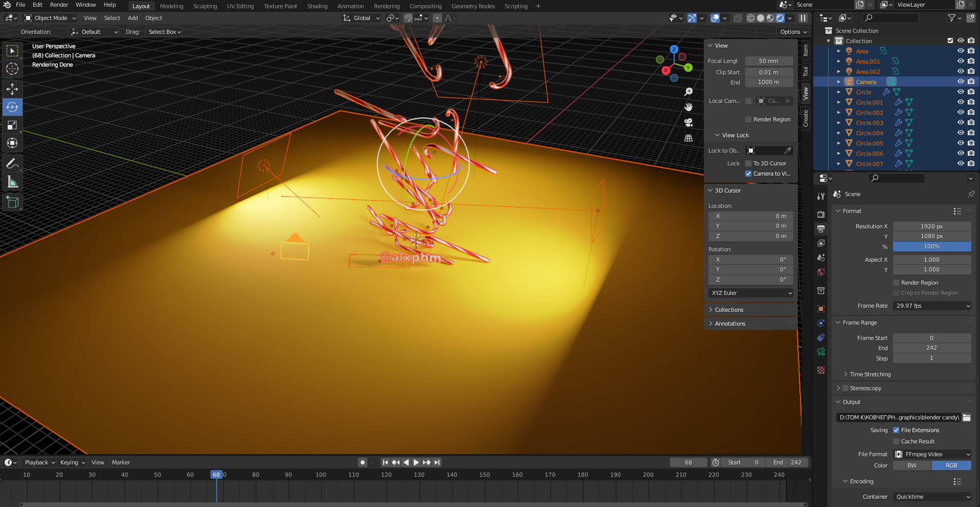This screenshot has width=980, height=507.
Task: Click the pan view hand icon
Action: [x=689, y=107]
